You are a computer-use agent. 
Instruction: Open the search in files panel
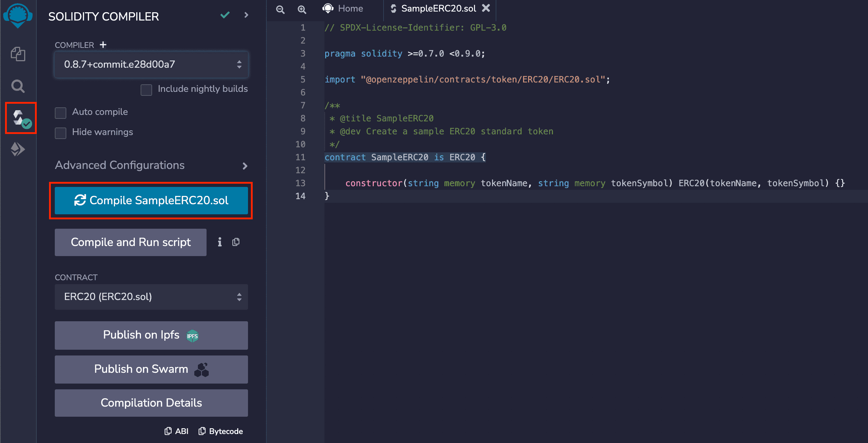pos(18,86)
